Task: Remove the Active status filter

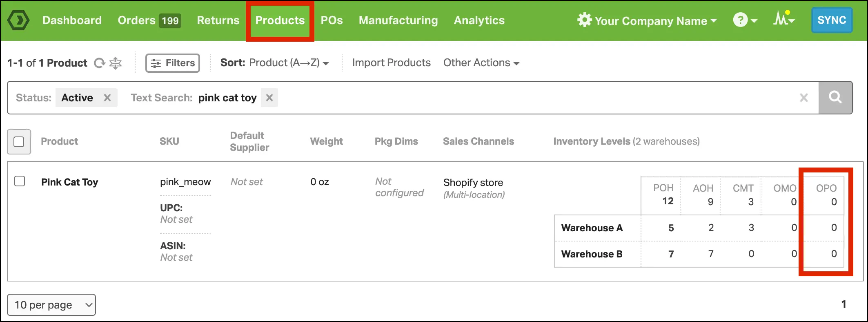Action: tap(107, 98)
